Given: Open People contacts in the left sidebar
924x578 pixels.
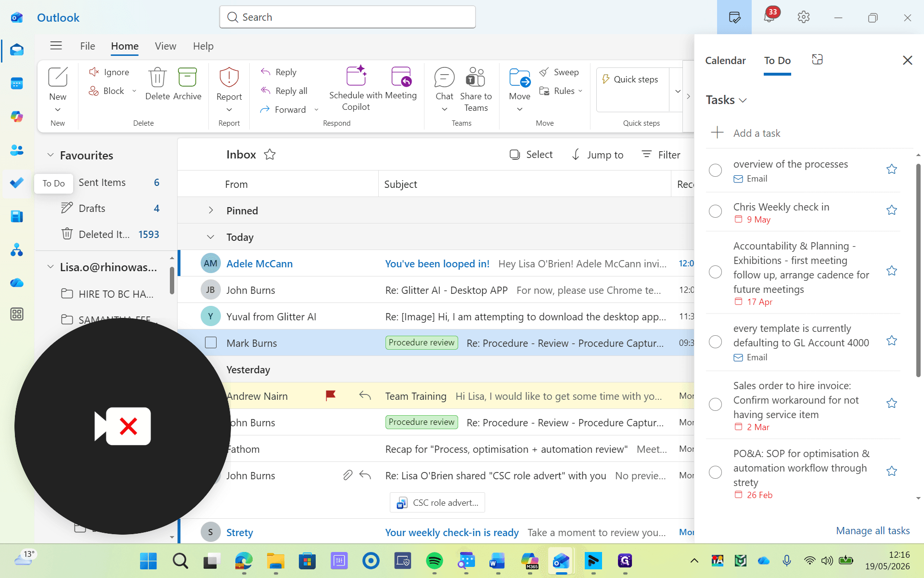Looking at the screenshot, I should point(17,150).
